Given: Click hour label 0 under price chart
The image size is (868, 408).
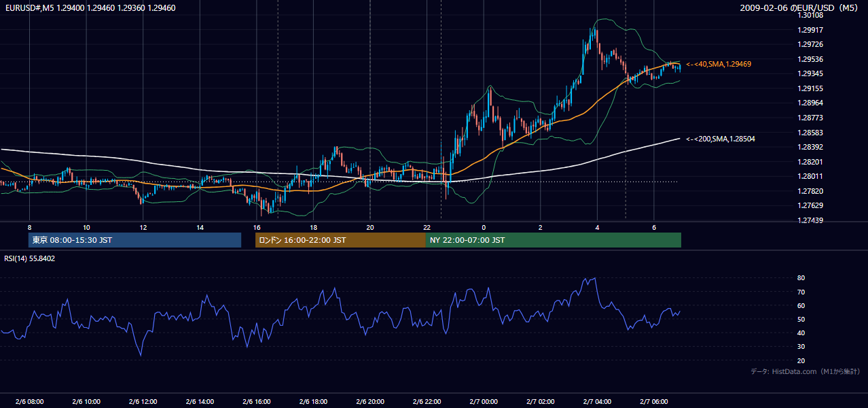Looking at the screenshot, I should pyautogui.click(x=484, y=227).
